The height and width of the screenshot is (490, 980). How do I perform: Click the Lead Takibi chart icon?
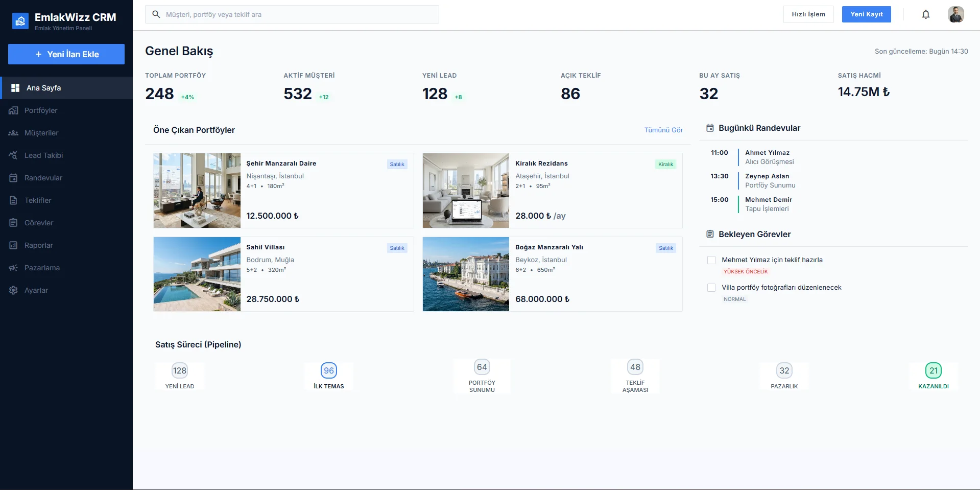point(13,155)
